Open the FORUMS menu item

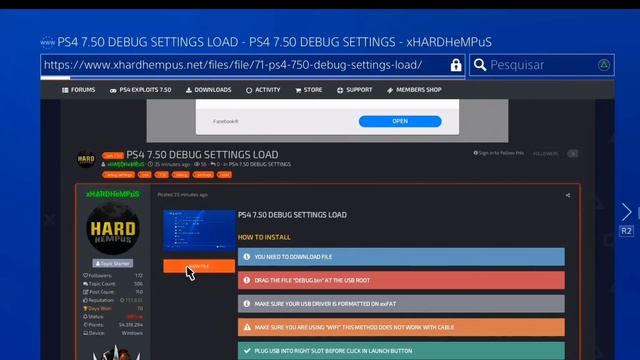coord(78,90)
